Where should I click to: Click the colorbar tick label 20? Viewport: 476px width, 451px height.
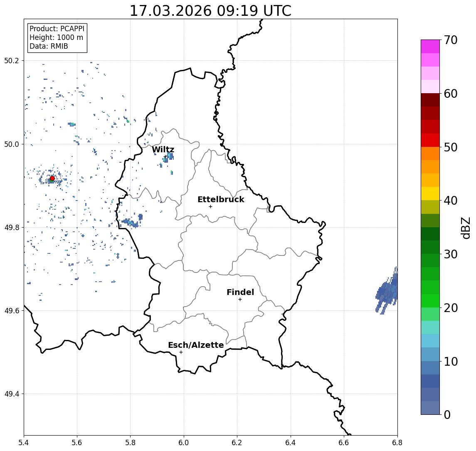tap(451, 307)
